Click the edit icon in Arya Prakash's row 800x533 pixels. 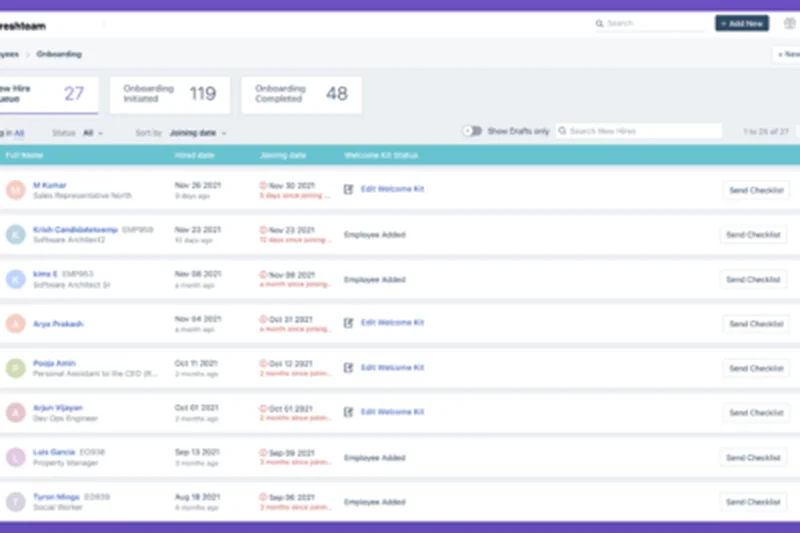tap(349, 323)
